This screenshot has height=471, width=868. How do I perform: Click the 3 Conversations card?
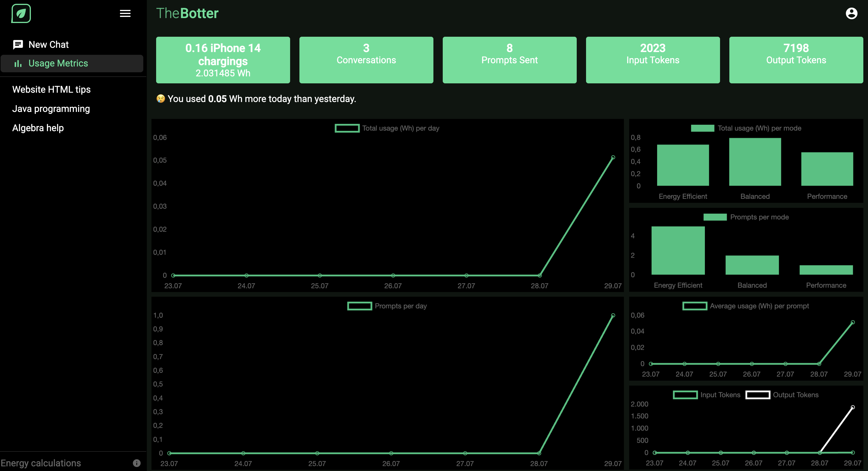click(366, 60)
